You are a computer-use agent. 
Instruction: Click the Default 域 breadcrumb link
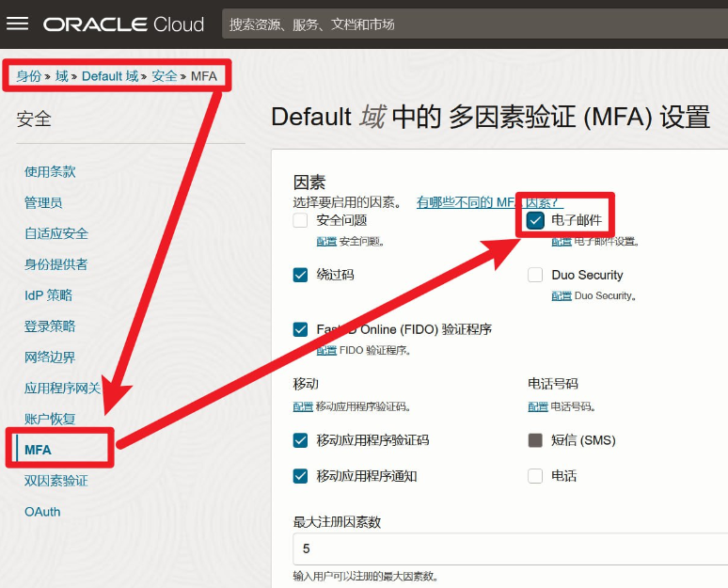point(109,76)
